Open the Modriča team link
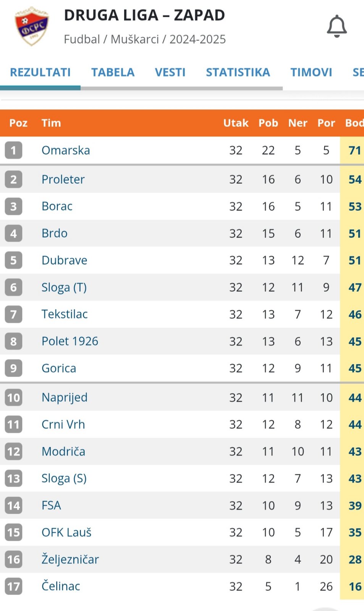 click(x=63, y=451)
